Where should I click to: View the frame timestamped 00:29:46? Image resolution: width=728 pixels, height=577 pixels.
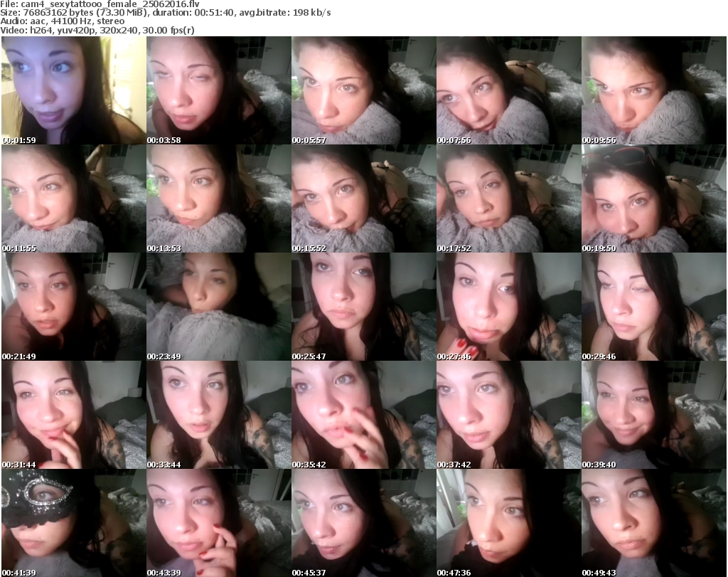point(654,307)
